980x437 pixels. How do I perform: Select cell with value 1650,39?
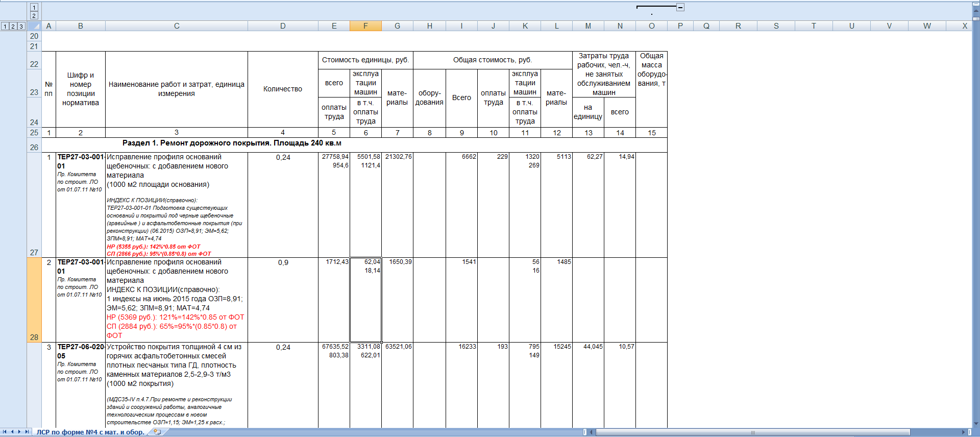point(397,300)
